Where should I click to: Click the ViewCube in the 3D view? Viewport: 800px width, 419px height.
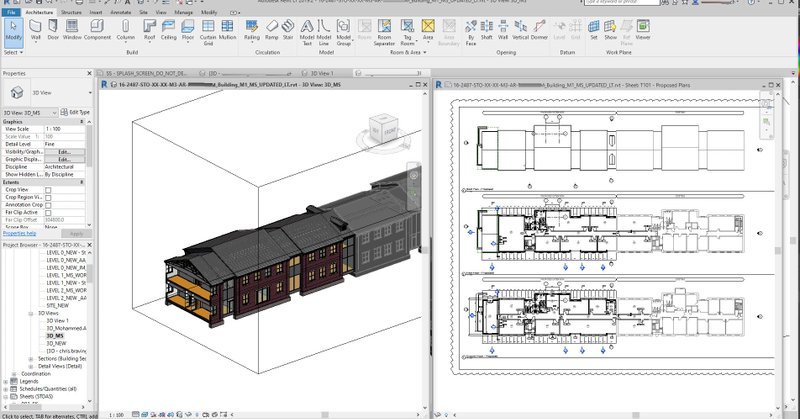pos(383,130)
